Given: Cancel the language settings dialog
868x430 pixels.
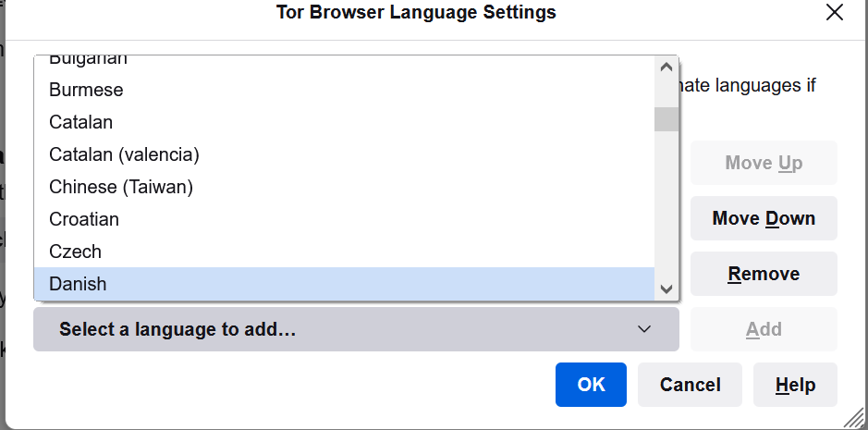Looking at the screenshot, I should (690, 385).
